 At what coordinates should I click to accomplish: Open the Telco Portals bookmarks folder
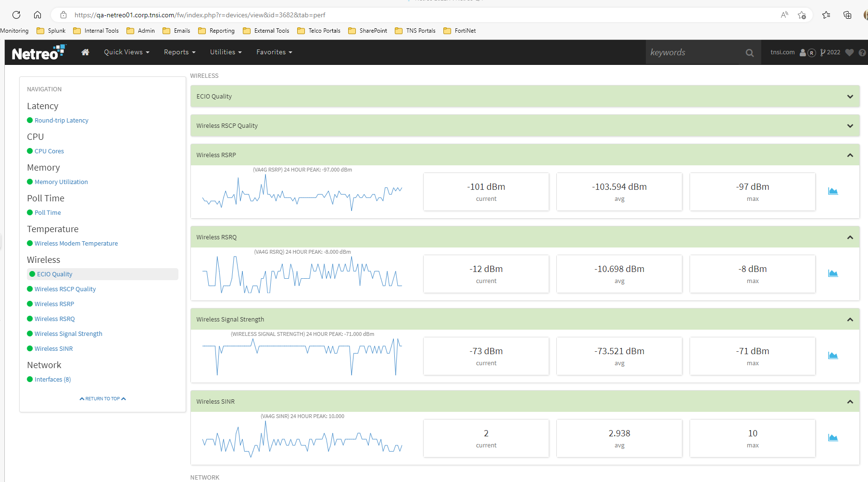click(x=319, y=31)
